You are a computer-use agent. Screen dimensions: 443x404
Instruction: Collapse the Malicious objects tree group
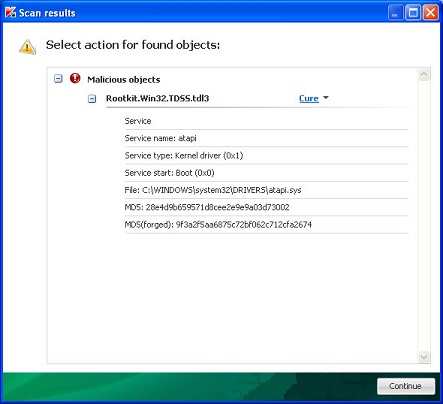pos(58,79)
